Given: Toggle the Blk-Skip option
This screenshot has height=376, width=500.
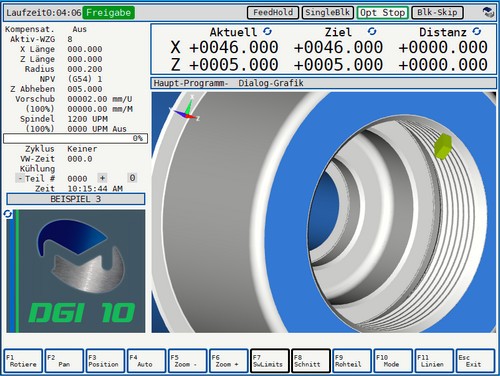Looking at the screenshot, I should pos(437,13).
